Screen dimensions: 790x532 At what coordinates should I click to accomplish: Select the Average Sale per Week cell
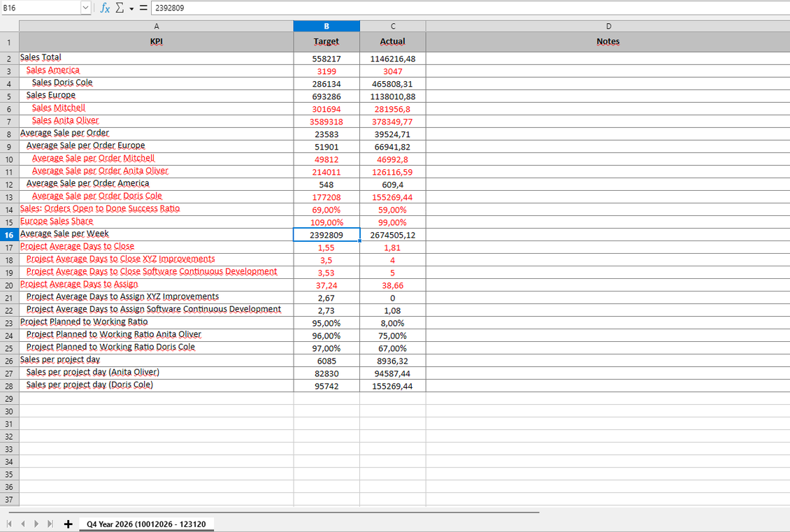156,235
